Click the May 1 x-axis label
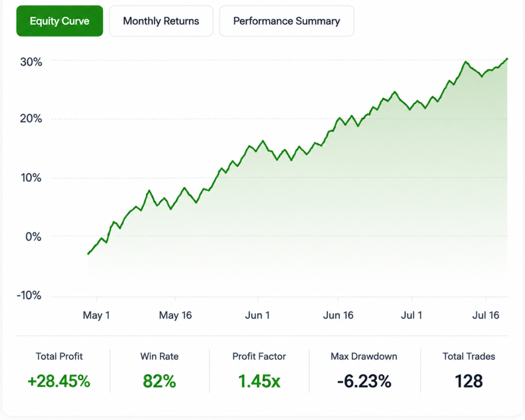525x420 pixels. click(96, 315)
